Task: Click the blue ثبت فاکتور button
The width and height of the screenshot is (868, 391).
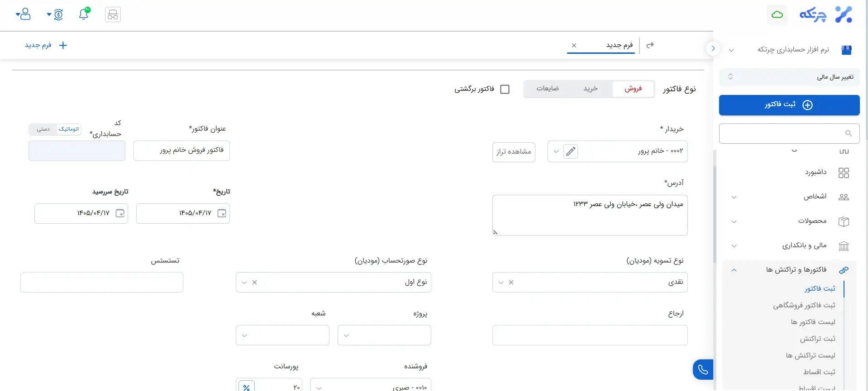Action: point(789,105)
